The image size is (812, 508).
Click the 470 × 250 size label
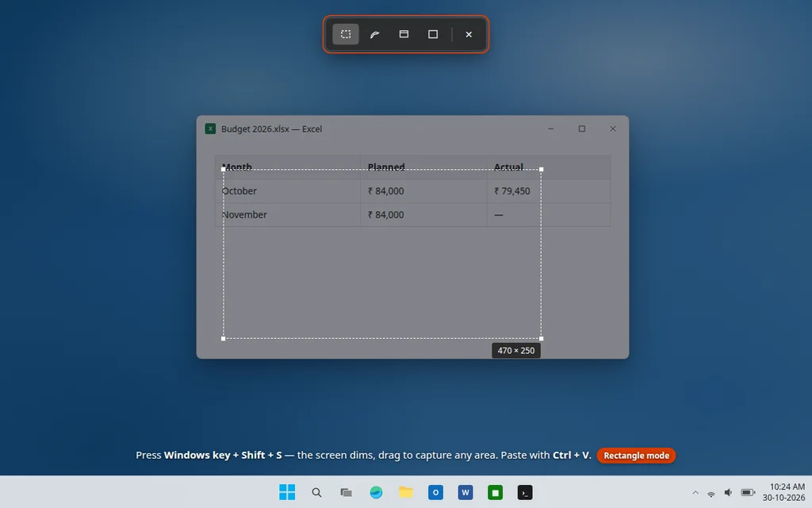[x=515, y=350]
